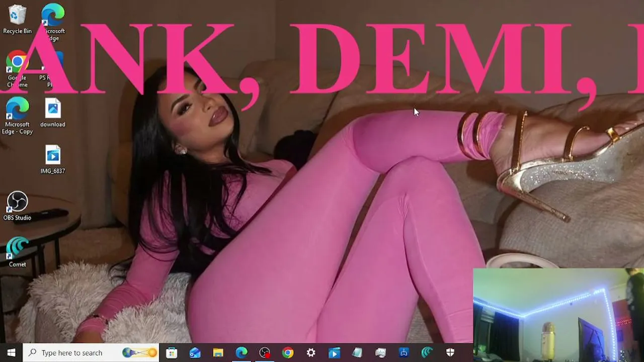The image size is (644, 362).
Task: Open the blue controller icon in taskbar
Action: (404, 352)
